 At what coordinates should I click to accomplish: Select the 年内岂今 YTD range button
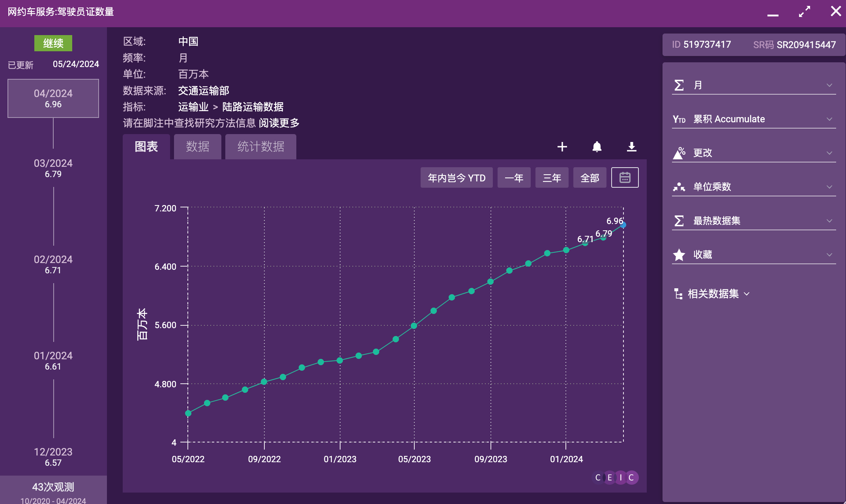(x=456, y=178)
